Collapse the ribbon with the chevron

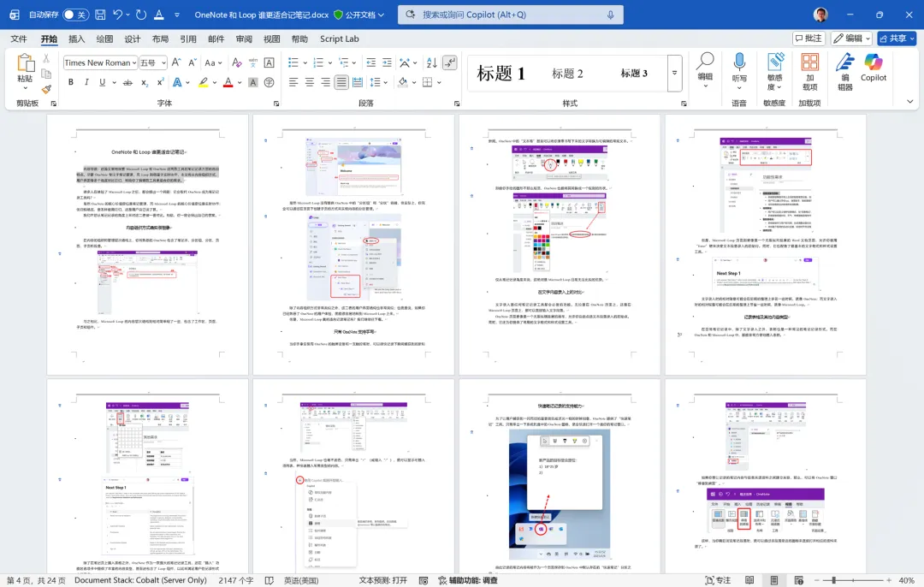(x=909, y=102)
